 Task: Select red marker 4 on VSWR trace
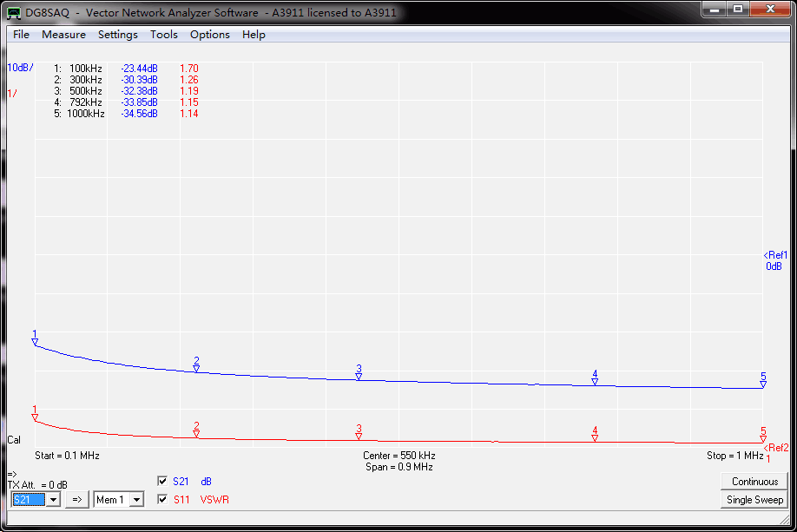pos(595,434)
